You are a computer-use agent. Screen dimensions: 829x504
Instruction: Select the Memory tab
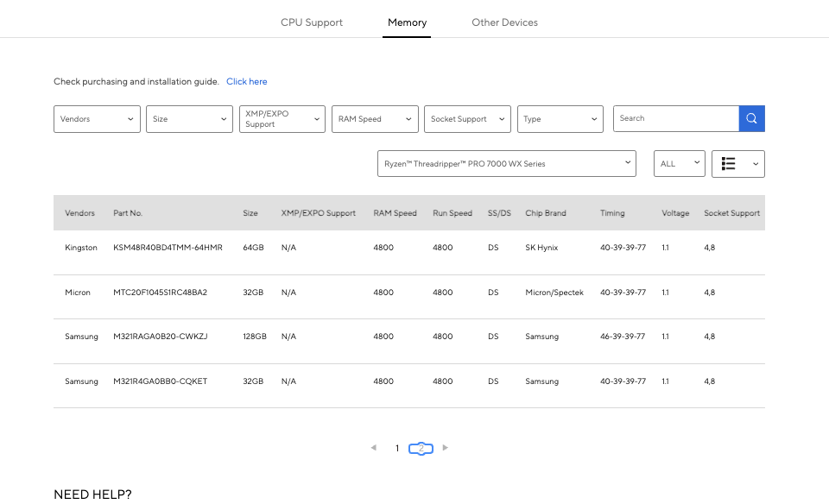click(x=407, y=22)
